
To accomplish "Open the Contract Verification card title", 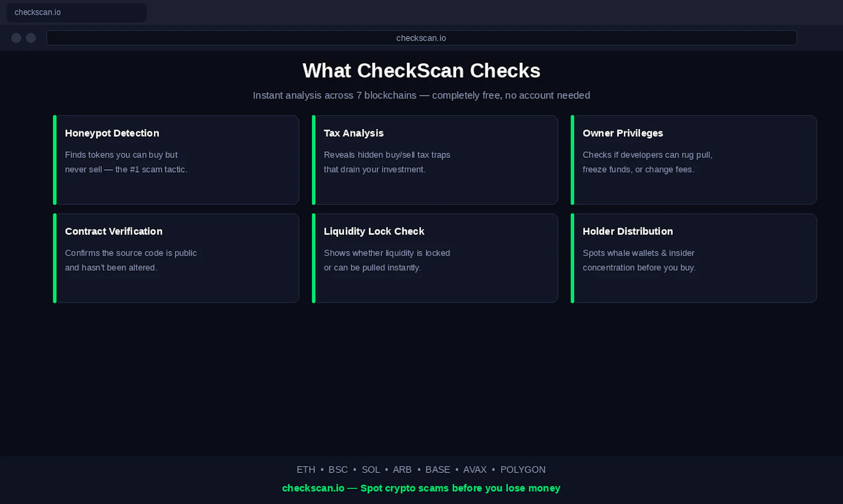I will [x=114, y=231].
